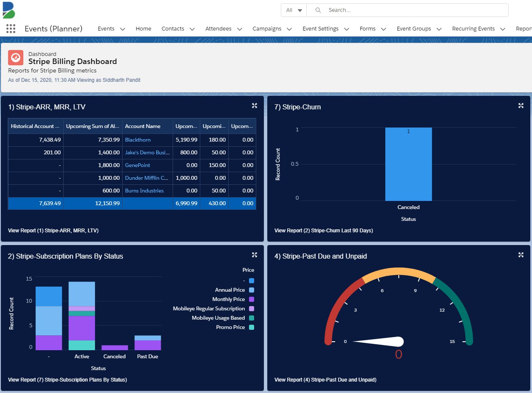Switch to the Contacts tab

(x=173, y=29)
